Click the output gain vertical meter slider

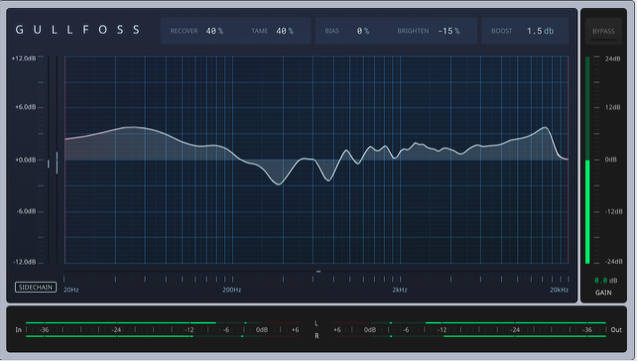click(x=587, y=160)
